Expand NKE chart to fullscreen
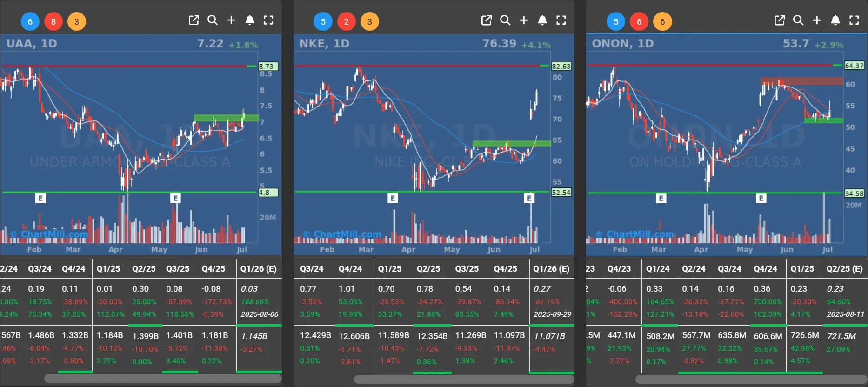The height and width of the screenshot is (387, 868). (561, 20)
